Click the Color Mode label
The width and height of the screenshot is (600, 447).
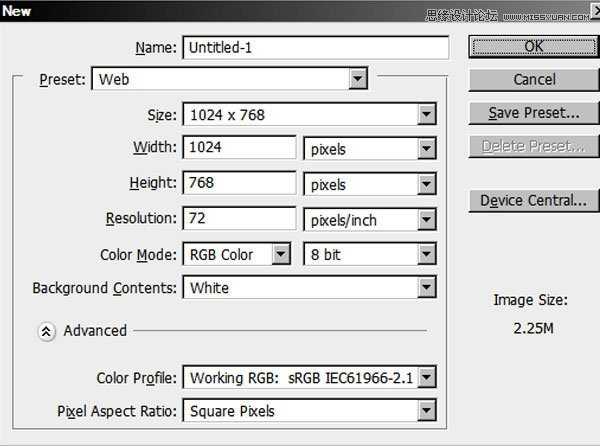[x=138, y=255]
